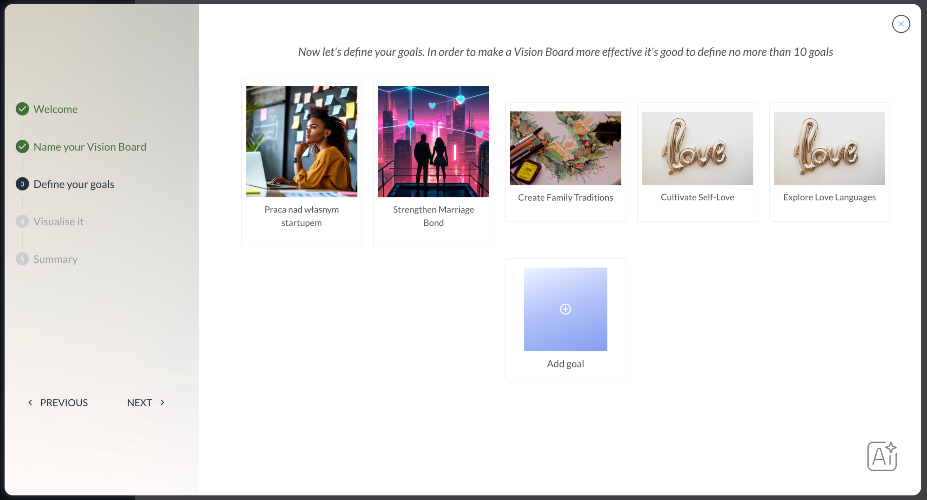Click the step 5 circle beside Summary
This screenshot has height=500, width=927.
[x=22, y=259]
